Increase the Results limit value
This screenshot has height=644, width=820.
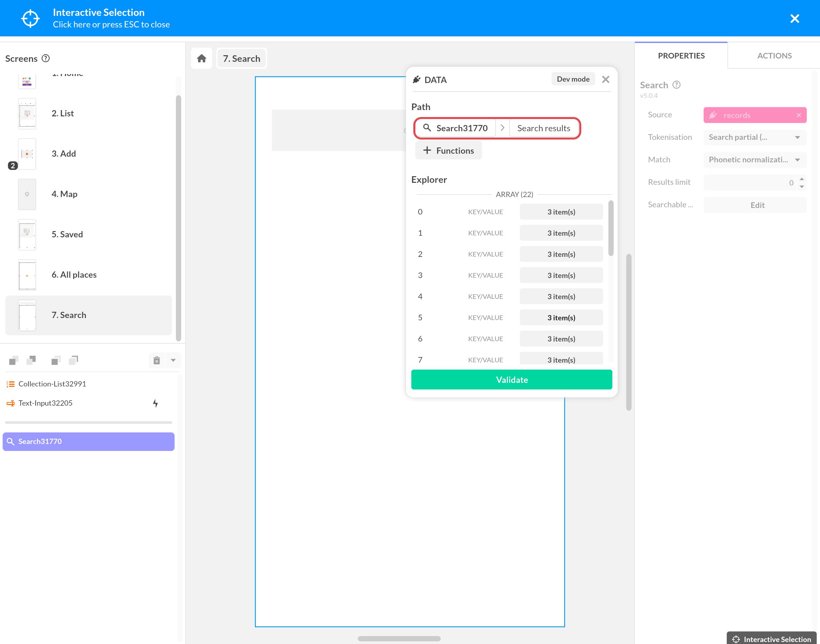802,179
